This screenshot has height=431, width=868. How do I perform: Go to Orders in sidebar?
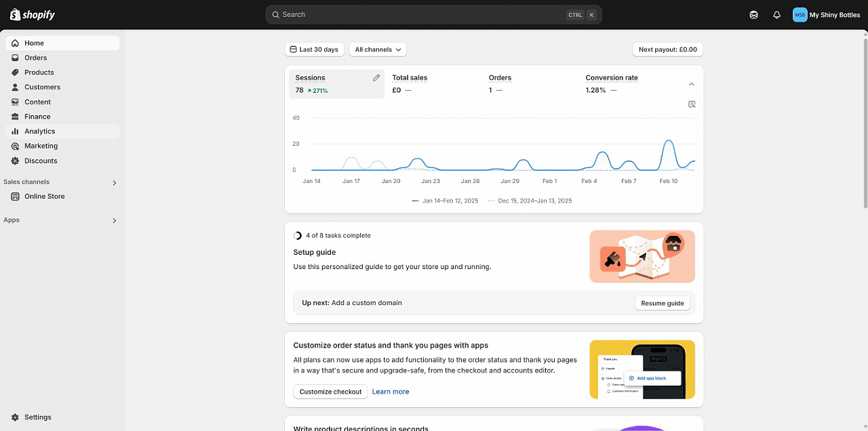[x=36, y=58]
